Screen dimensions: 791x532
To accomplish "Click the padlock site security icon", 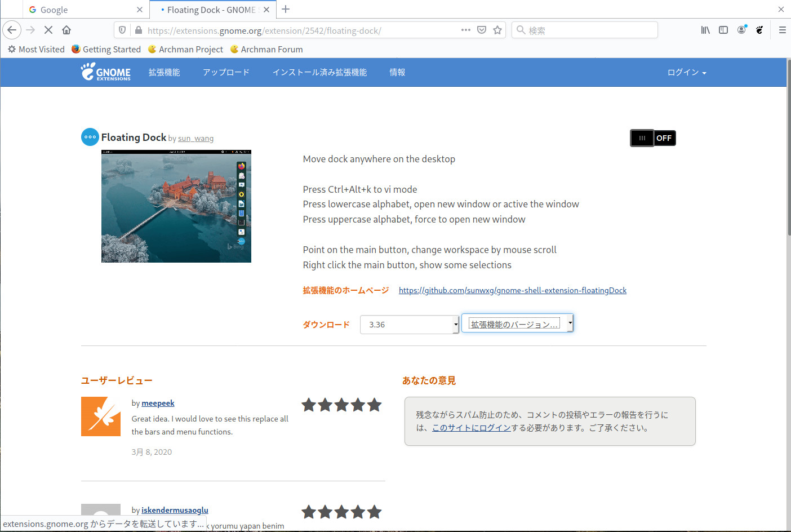I will (x=138, y=30).
